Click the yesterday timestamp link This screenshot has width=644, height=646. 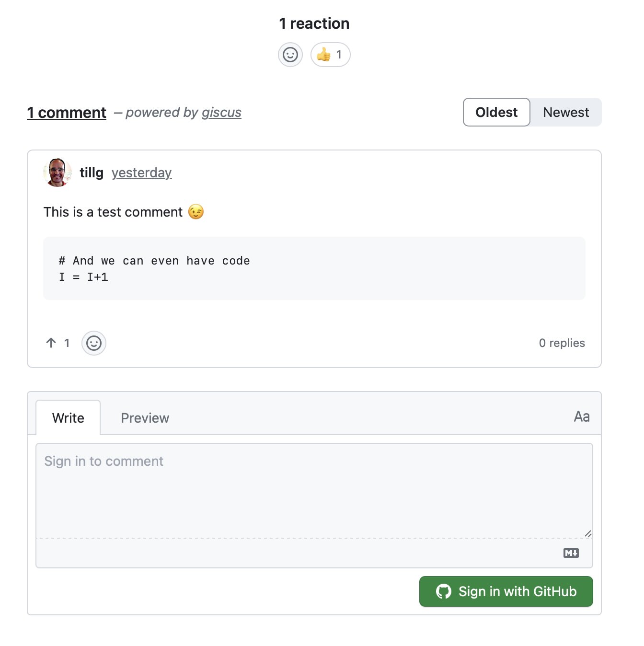coord(141,173)
